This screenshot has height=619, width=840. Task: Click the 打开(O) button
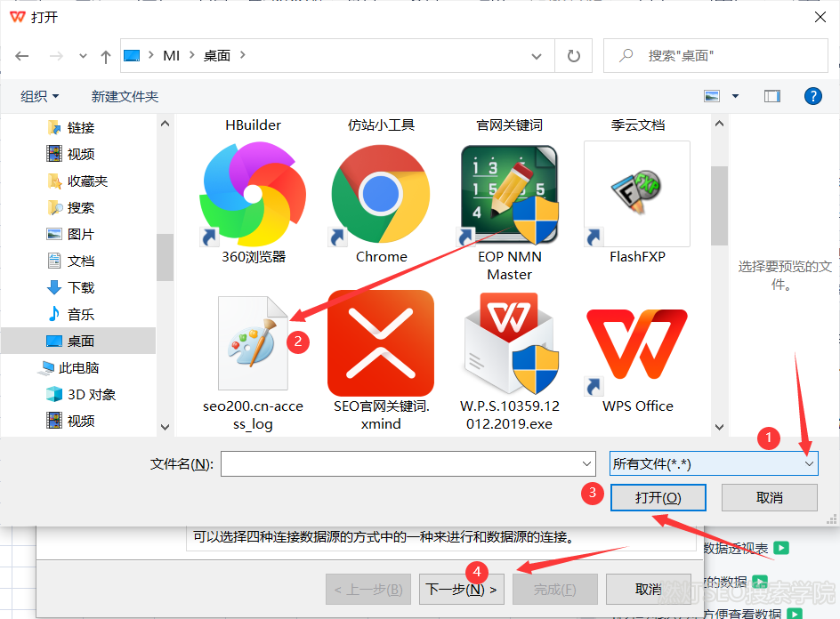point(658,497)
